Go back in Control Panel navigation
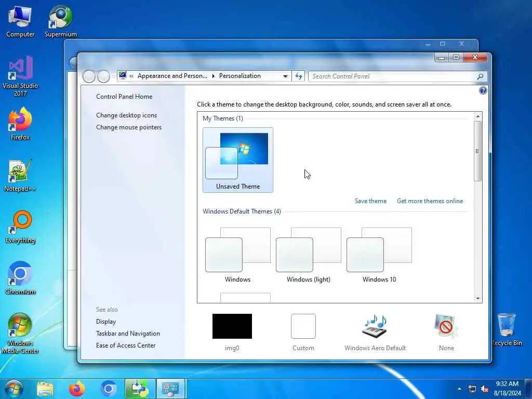 point(89,76)
